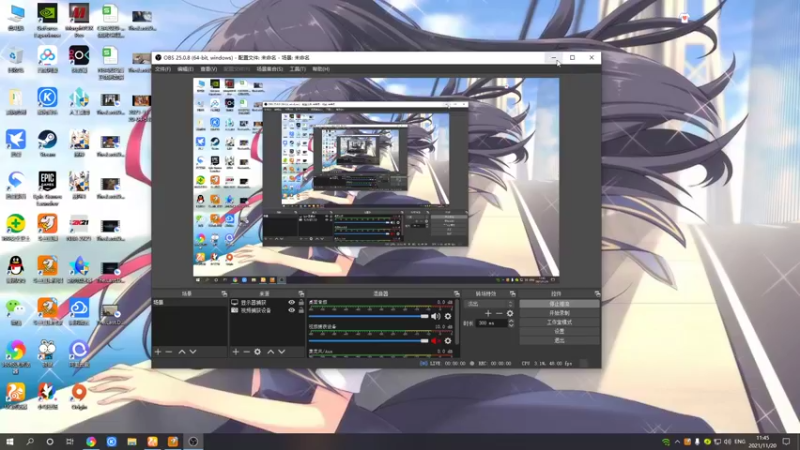Screen dimensions: 800x450
Task: Click the Start Recording button
Action: pos(559,313)
